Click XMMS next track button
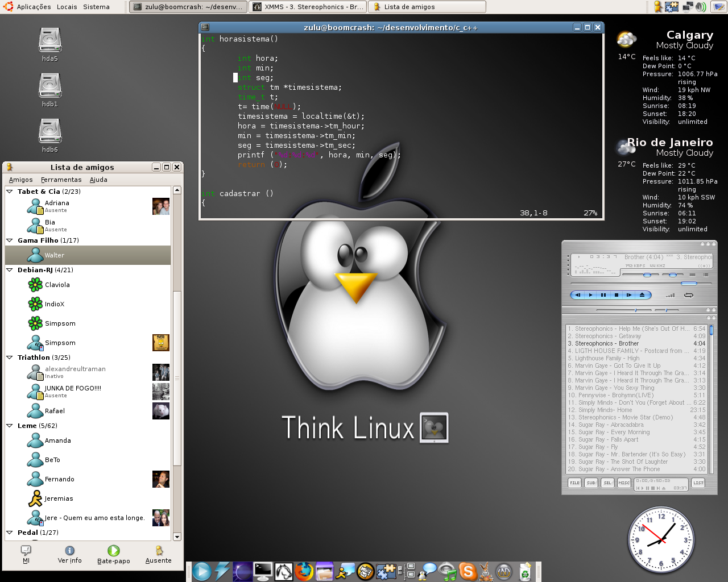The image size is (728, 582). point(629,295)
